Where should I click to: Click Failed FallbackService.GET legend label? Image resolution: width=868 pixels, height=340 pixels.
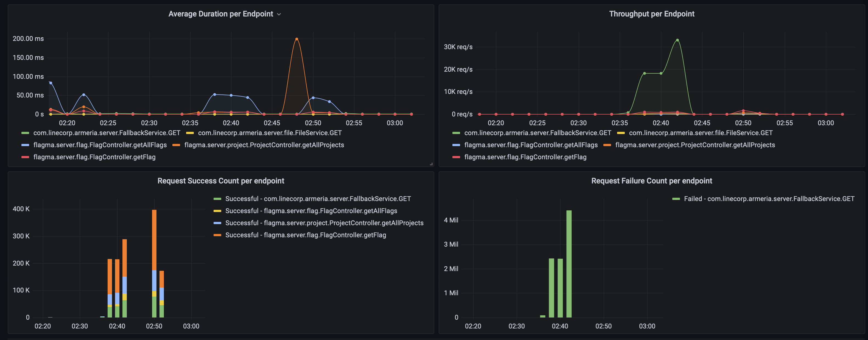(769, 199)
